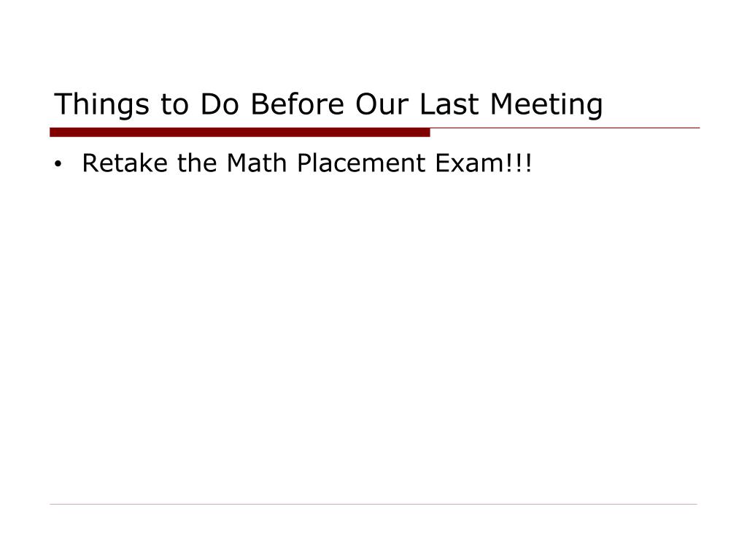Select the word "Retake" in the bullet
This screenshot has width=747, height=560.
[x=125, y=163]
